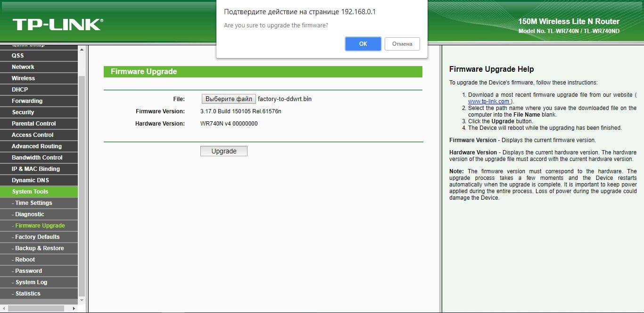The width and height of the screenshot is (644, 313).
Task: Select the System Tools menu header
Action: click(x=39, y=192)
